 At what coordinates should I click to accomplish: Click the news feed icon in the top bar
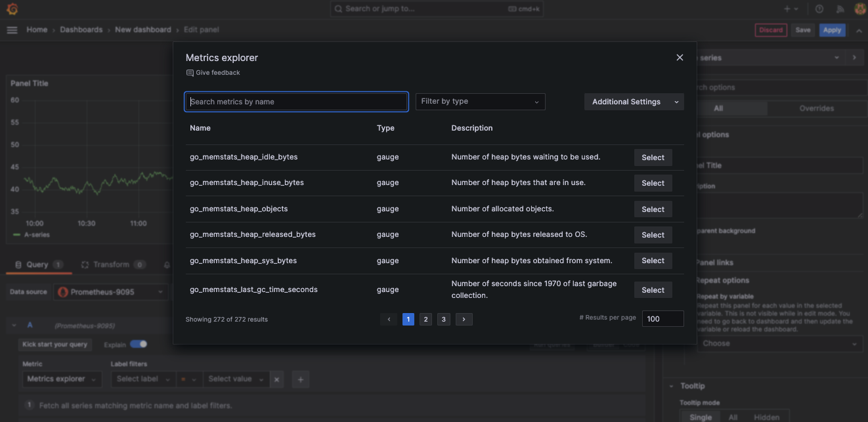click(840, 9)
